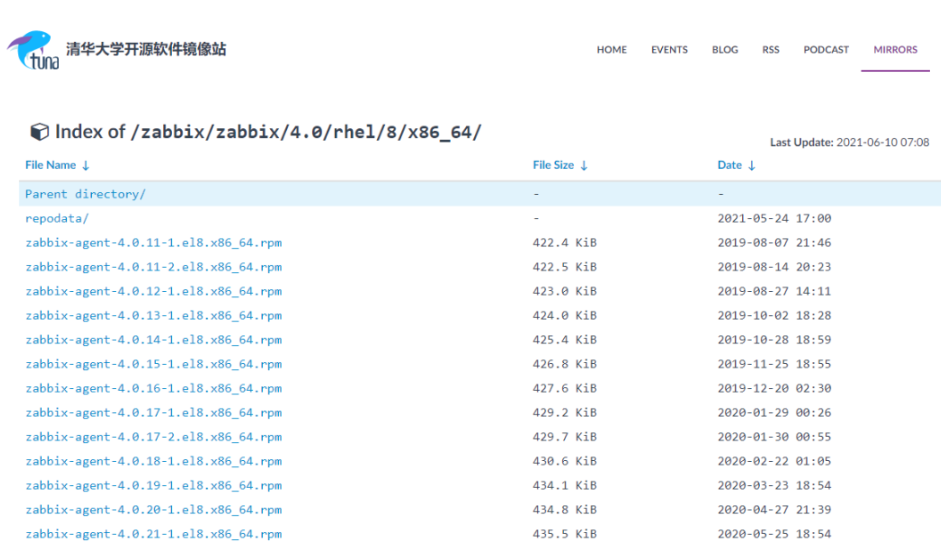Sort by Date arrow
Image resolution: width=941 pixels, height=557 pixels.
pos(751,166)
